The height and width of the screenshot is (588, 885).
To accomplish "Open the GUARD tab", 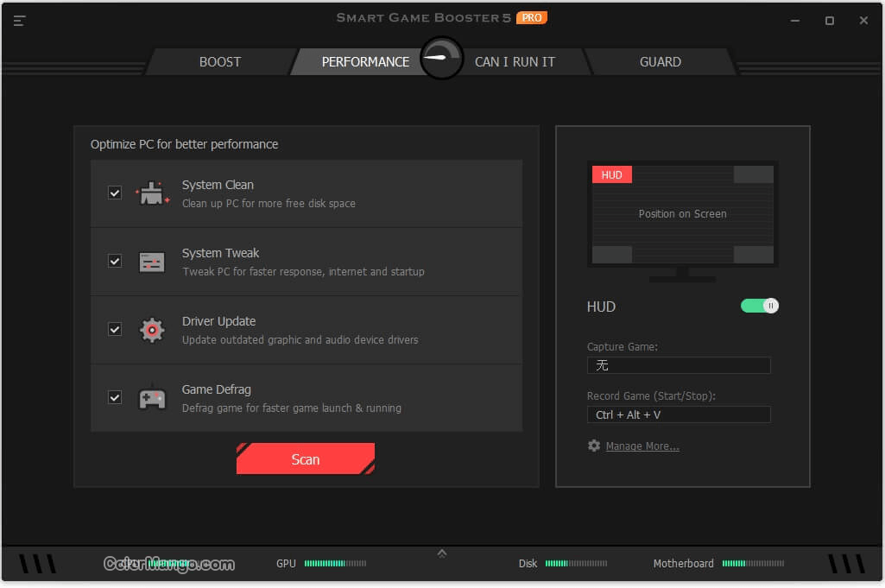I will [x=661, y=61].
